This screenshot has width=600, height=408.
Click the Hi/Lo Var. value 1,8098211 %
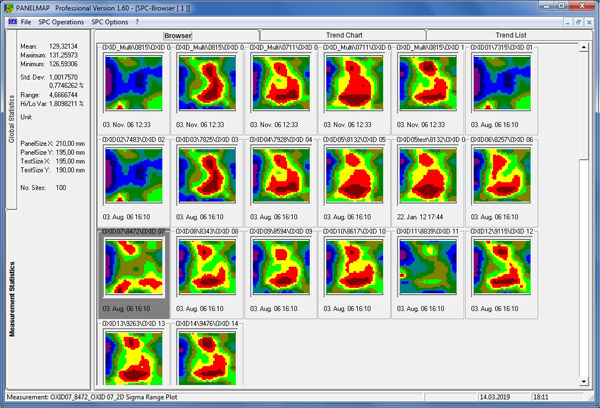pos(66,104)
